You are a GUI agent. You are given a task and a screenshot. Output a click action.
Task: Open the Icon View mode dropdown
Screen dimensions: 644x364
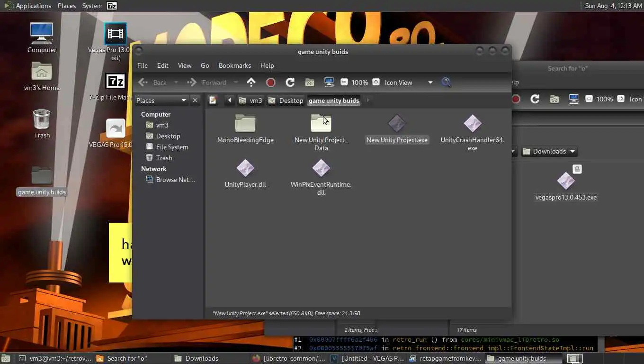[x=409, y=82]
